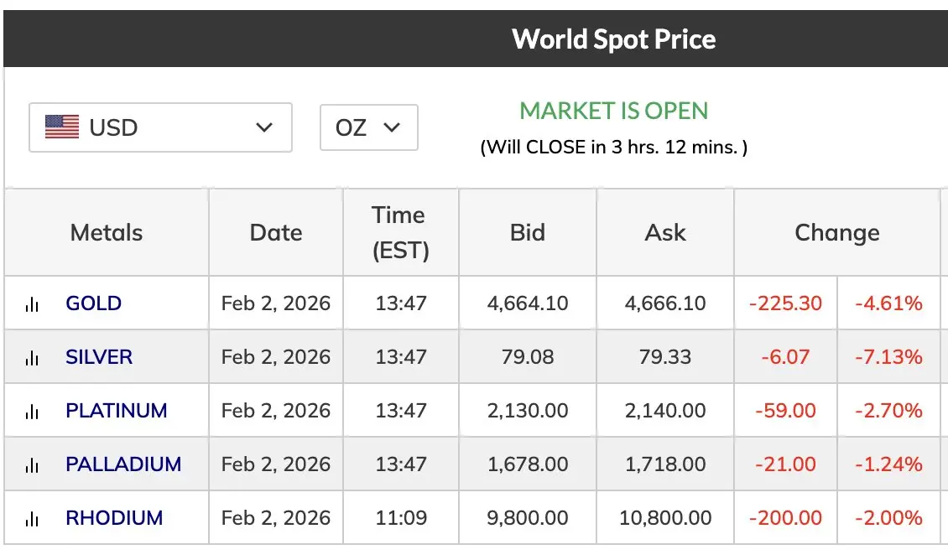Click the World Spot Price title
The width and height of the screenshot is (948, 560).
[613, 39]
